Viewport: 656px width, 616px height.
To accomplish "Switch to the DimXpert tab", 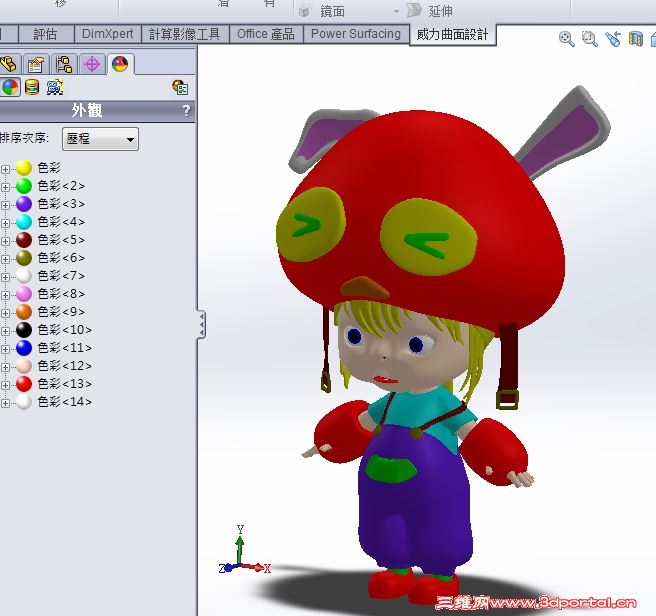I will (x=107, y=34).
